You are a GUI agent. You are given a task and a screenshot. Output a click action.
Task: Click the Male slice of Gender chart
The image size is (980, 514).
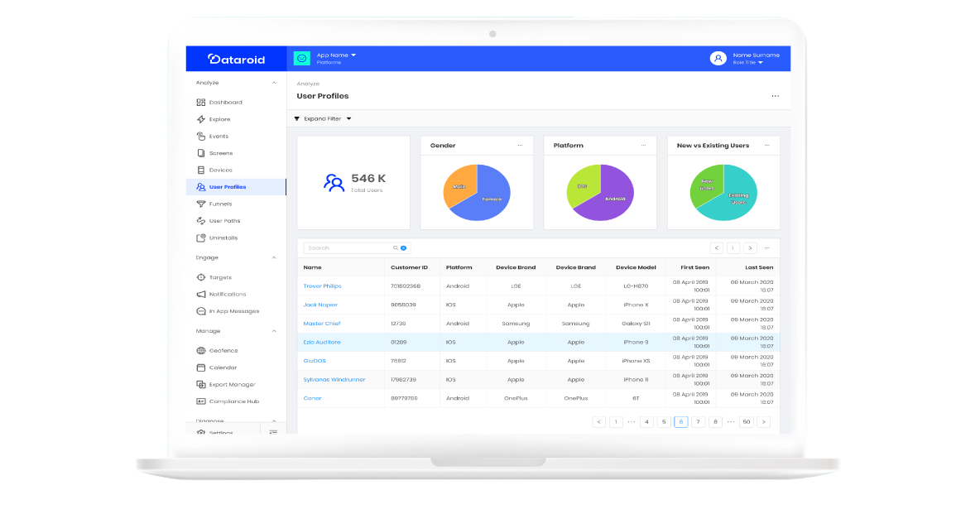[459, 185]
